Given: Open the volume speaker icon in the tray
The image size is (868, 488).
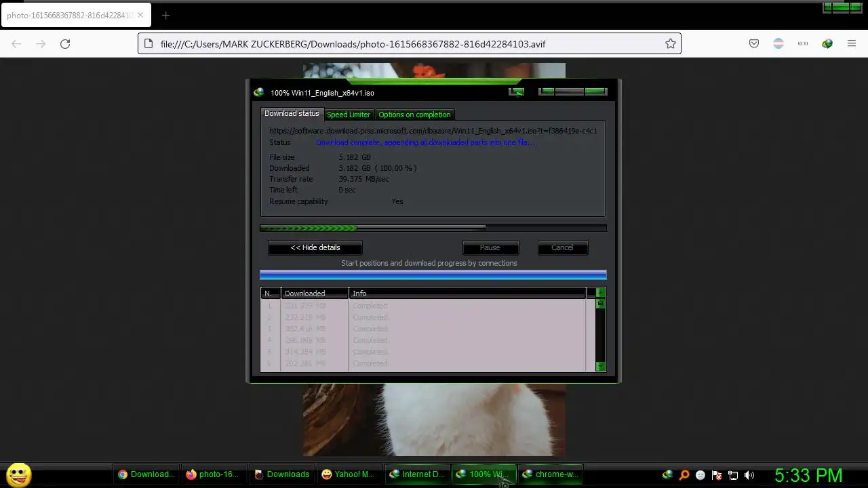Looking at the screenshot, I should 749,475.
